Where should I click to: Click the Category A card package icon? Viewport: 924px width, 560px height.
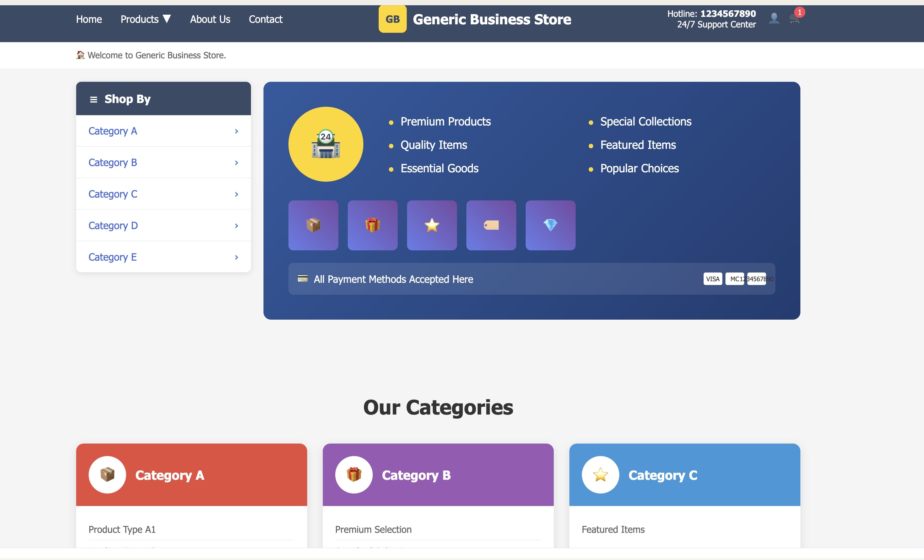107,475
